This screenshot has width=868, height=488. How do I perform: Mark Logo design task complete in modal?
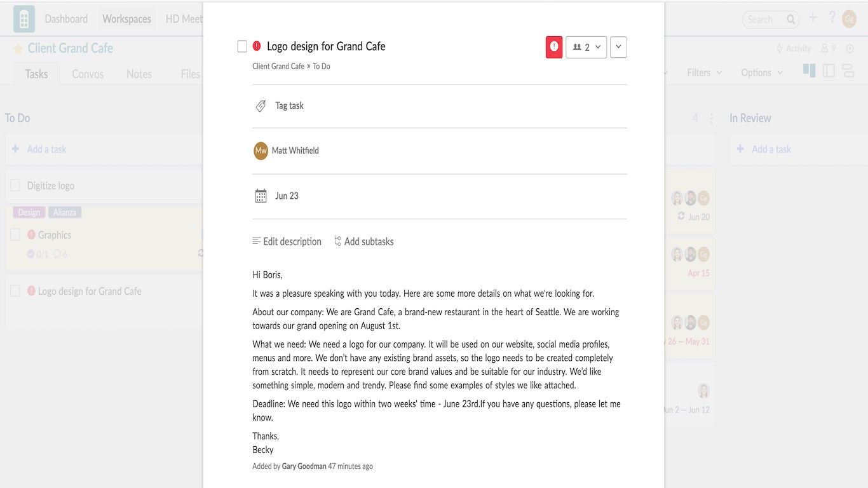[242, 46]
